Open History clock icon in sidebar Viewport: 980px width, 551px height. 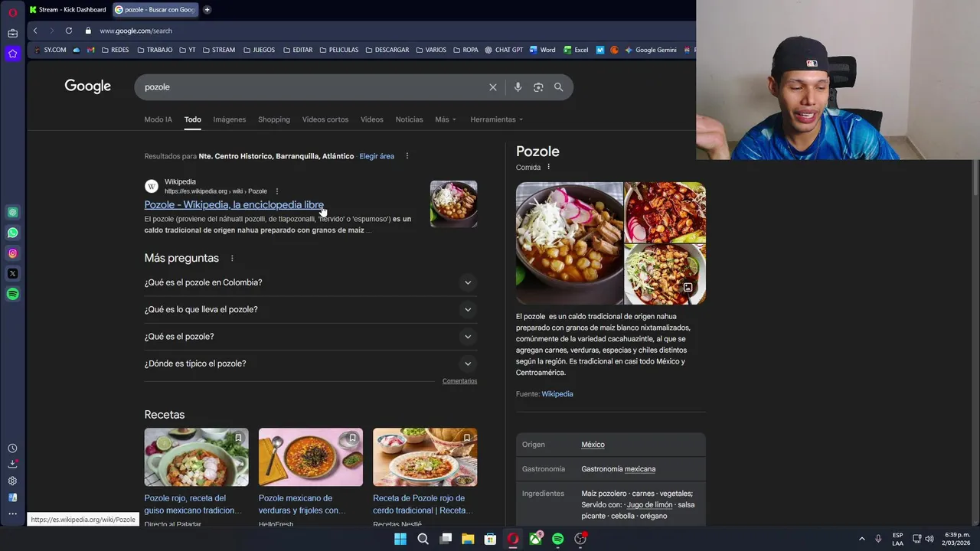[x=12, y=448]
